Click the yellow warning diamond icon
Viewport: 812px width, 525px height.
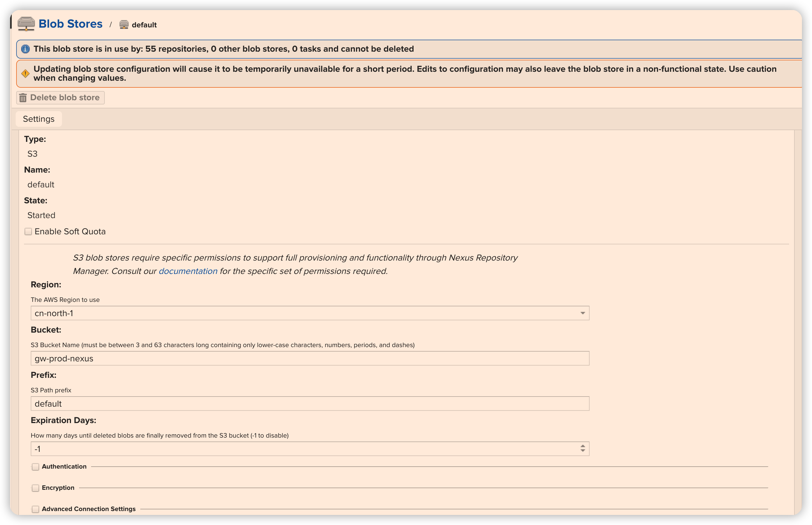pyautogui.click(x=25, y=74)
